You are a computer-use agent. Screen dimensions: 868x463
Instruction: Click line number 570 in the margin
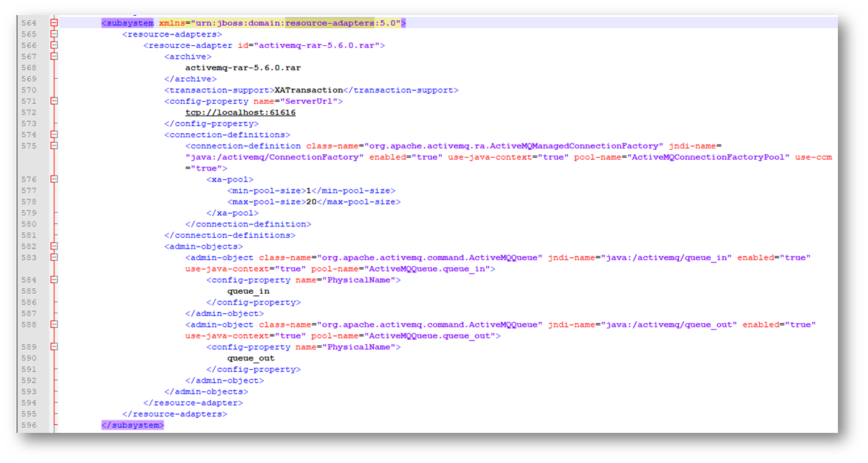pyautogui.click(x=29, y=90)
